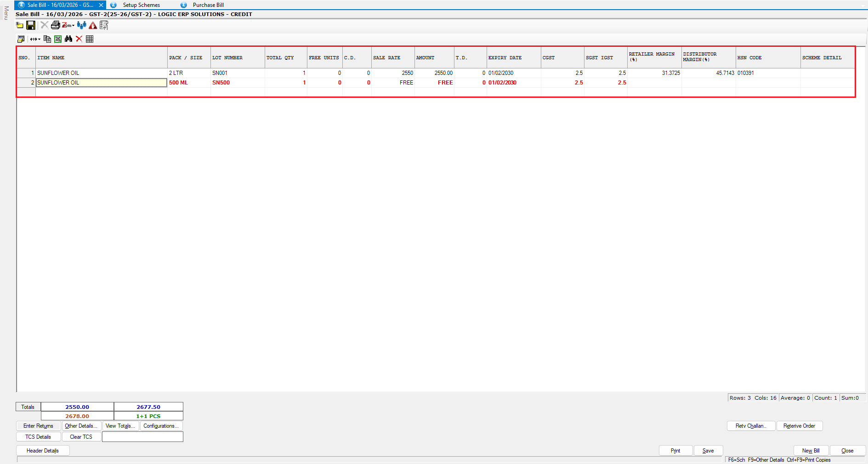Click the new bill folder icon
Image resolution: width=868 pixels, height=464 pixels.
click(x=20, y=25)
